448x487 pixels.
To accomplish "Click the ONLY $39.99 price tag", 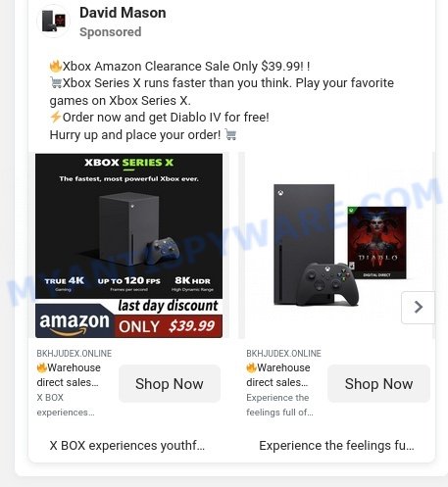I will (167, 326).
